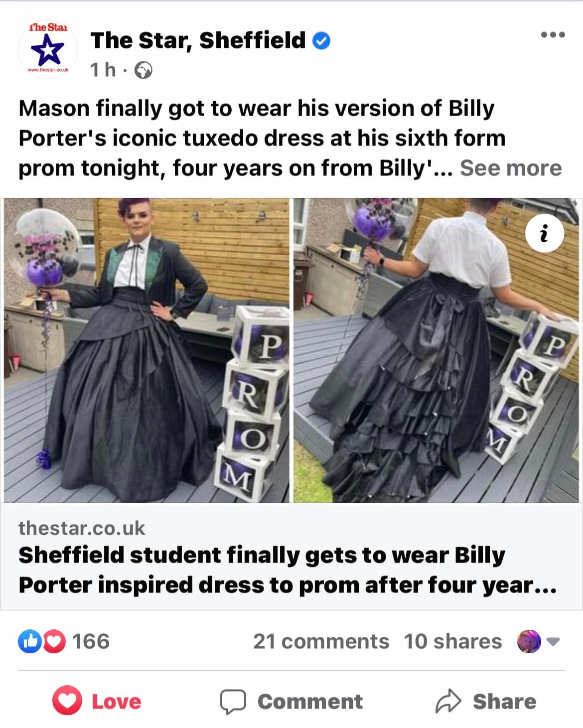The image size is (583, 728).
Task: Expand post text with See more
Action: click(511, 168)
